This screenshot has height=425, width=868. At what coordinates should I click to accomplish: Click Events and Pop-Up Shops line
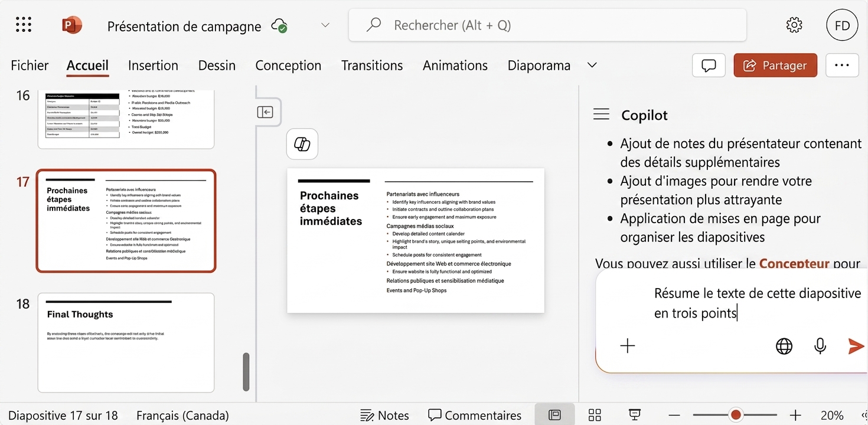[x=416, y=290]
